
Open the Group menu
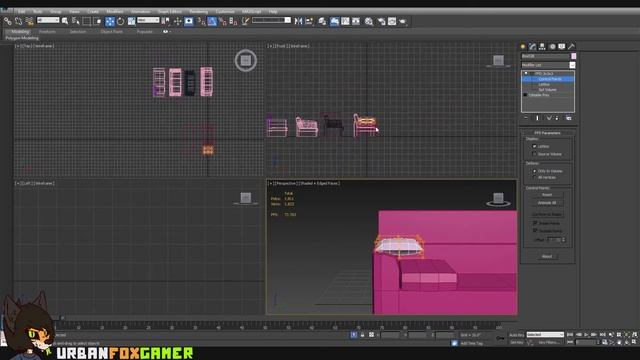click(x=56, y=11)
